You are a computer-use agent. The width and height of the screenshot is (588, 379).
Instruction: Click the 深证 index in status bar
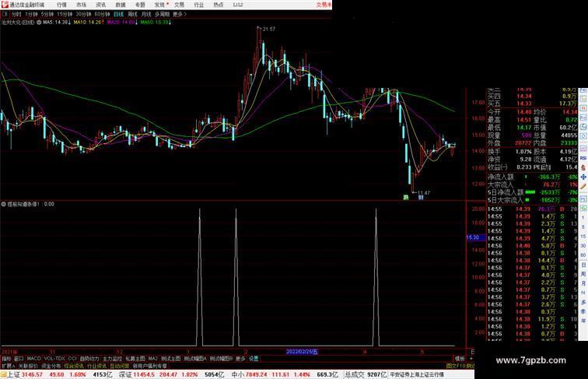pos(125,374)
